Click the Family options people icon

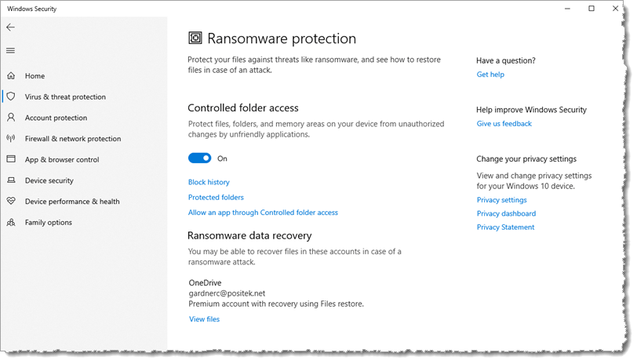click(11, 222)
